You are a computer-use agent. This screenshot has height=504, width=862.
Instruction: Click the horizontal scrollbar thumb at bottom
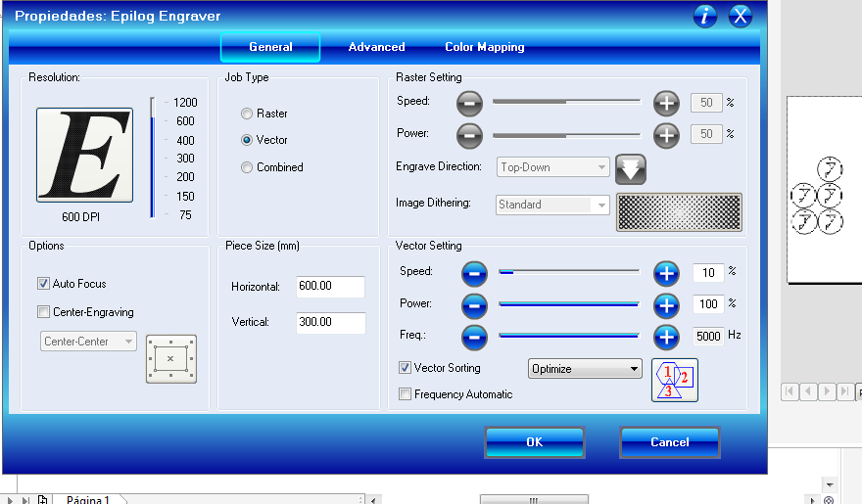click(534, 500)
